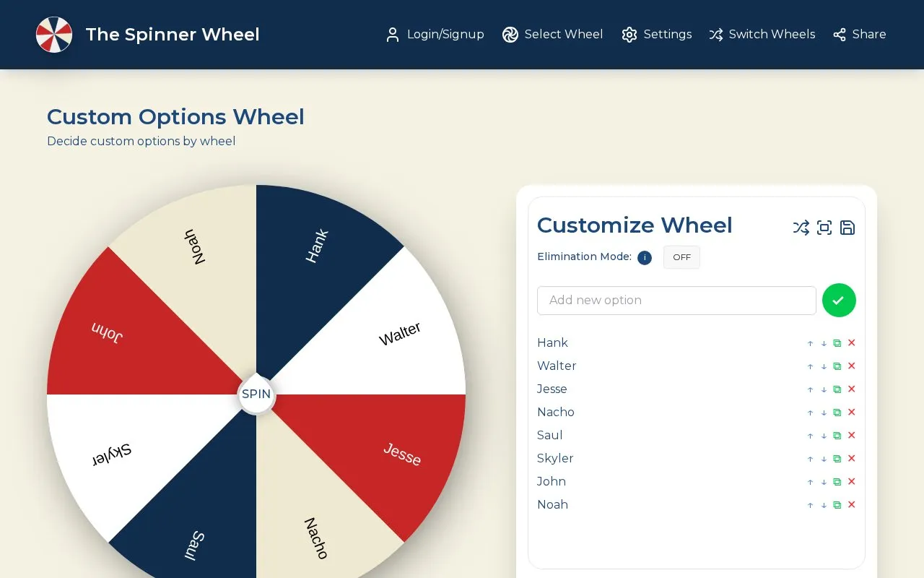Click The Spinner Wheel title link
The height and width of the screenshot is (578, 924).
173,35
